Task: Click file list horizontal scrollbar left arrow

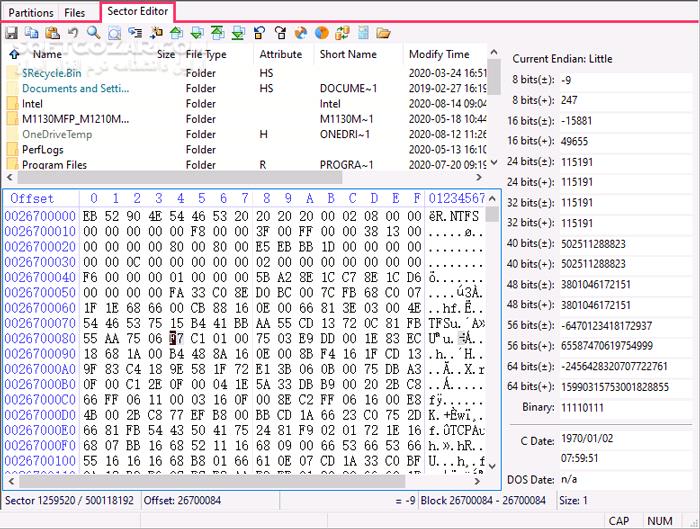Action: (x=10, y=177)
